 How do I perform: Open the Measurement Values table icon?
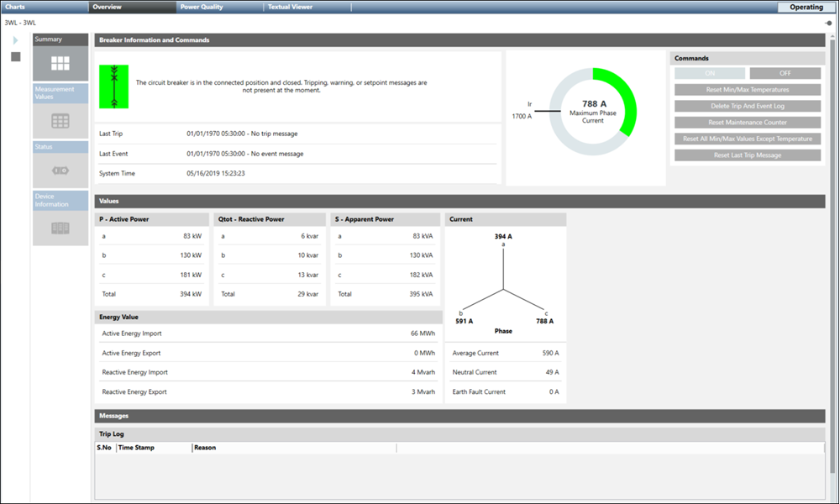tap(60, 121)
